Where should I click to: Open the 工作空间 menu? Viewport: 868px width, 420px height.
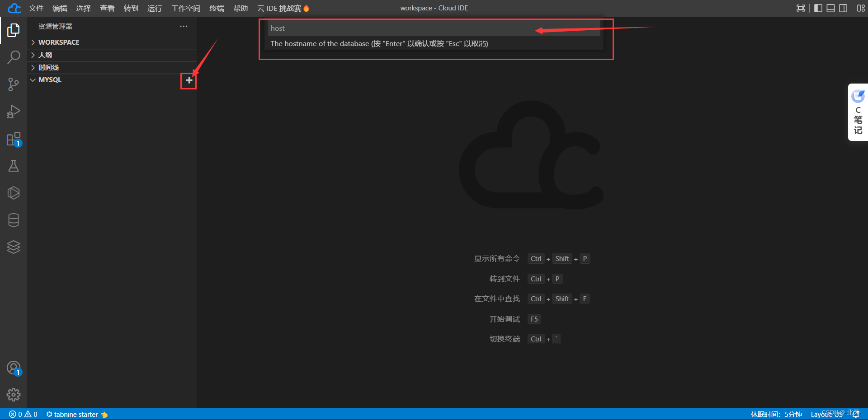(186, 8)
